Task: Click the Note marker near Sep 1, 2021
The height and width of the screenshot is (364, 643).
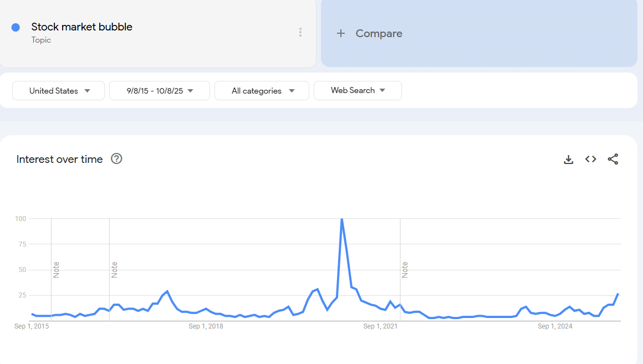Action: [405, 269]
